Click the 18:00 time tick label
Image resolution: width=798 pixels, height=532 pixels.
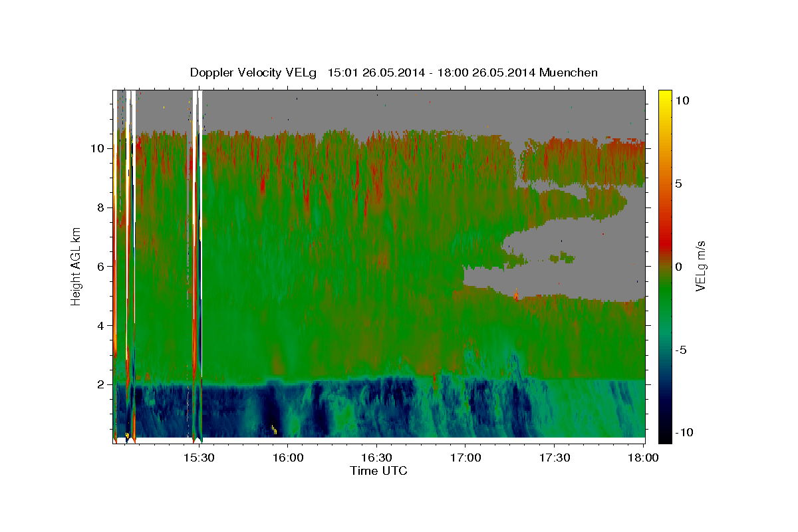tap(643, 458)
